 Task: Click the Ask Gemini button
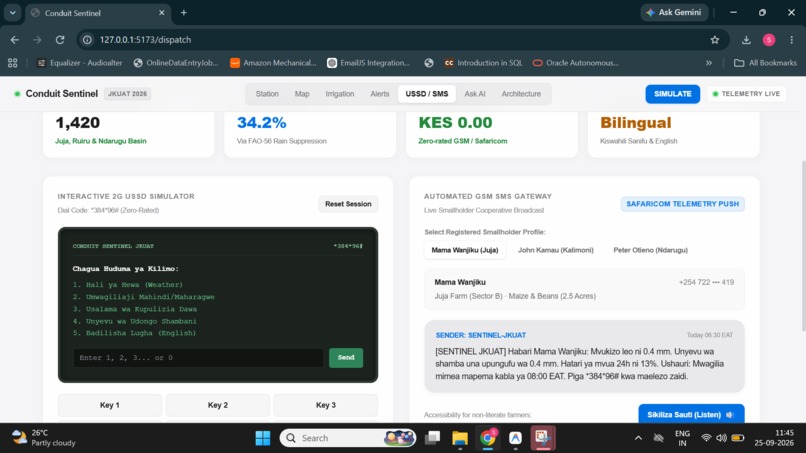coord(674,12)
